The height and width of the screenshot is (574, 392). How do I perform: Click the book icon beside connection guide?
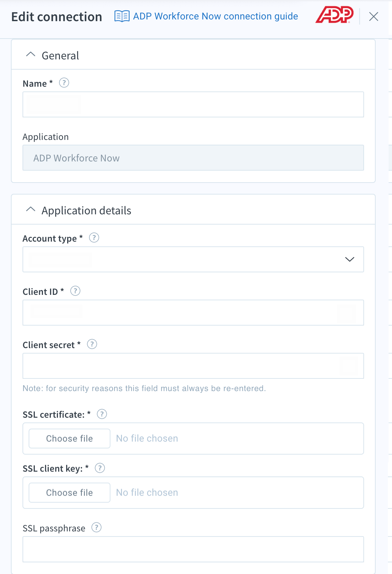(122, 16)
